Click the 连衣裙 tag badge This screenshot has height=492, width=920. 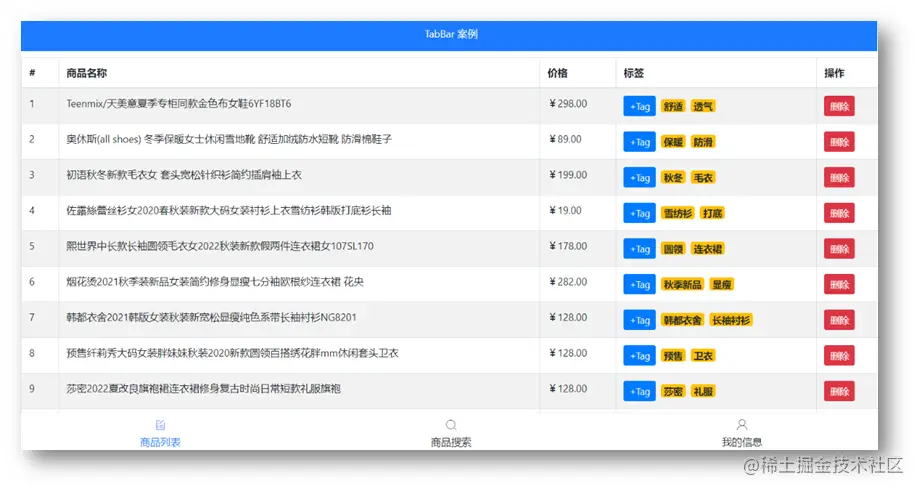(x=708, y=249)
